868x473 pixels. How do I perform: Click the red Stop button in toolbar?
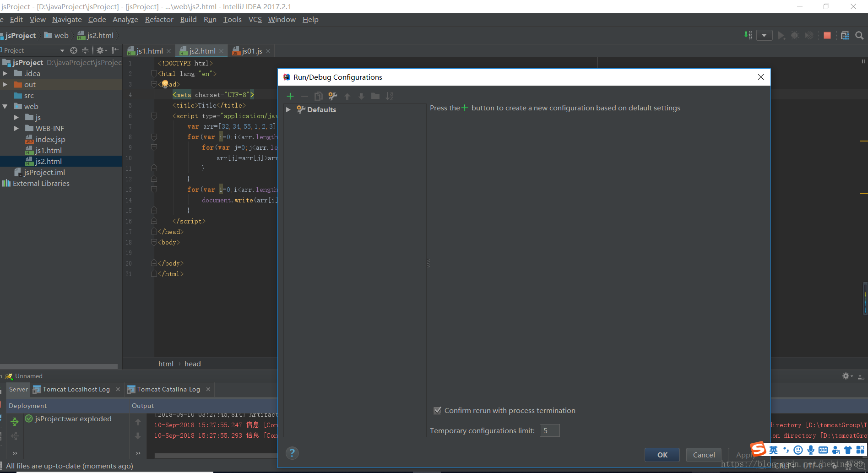[x=827, y=35]
